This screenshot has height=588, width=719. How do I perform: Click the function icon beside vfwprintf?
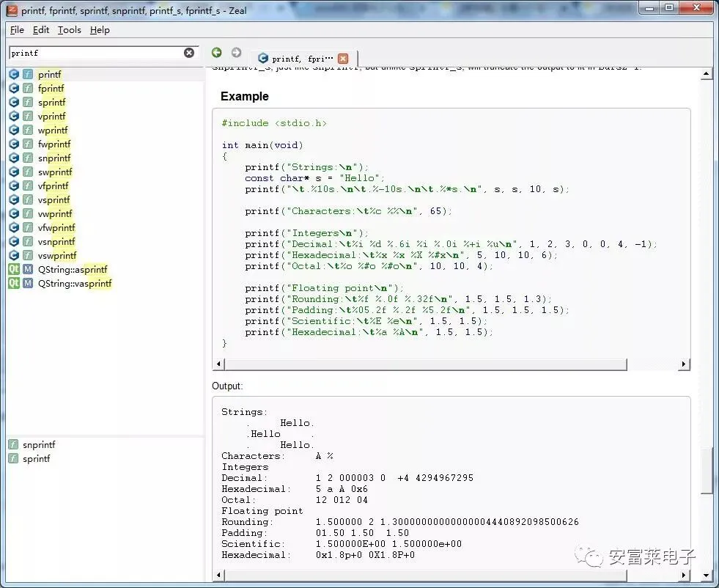coord(28,227)
